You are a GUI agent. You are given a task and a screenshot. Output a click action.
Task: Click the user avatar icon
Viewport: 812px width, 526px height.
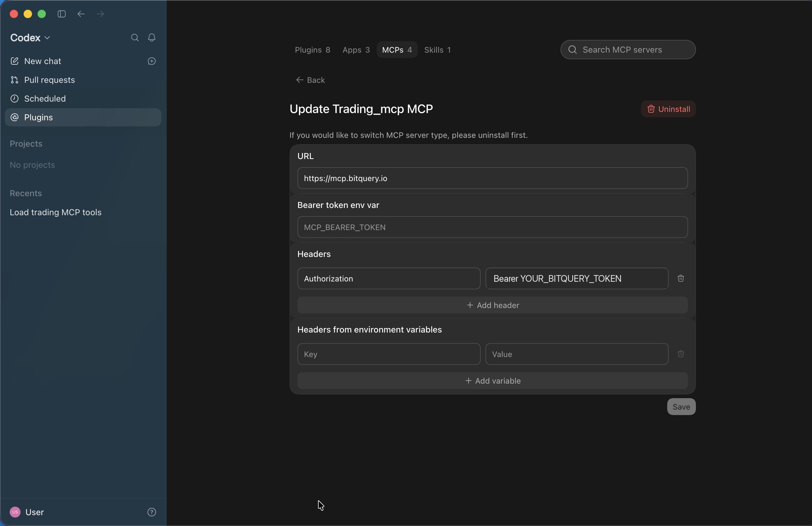(15, 512)
